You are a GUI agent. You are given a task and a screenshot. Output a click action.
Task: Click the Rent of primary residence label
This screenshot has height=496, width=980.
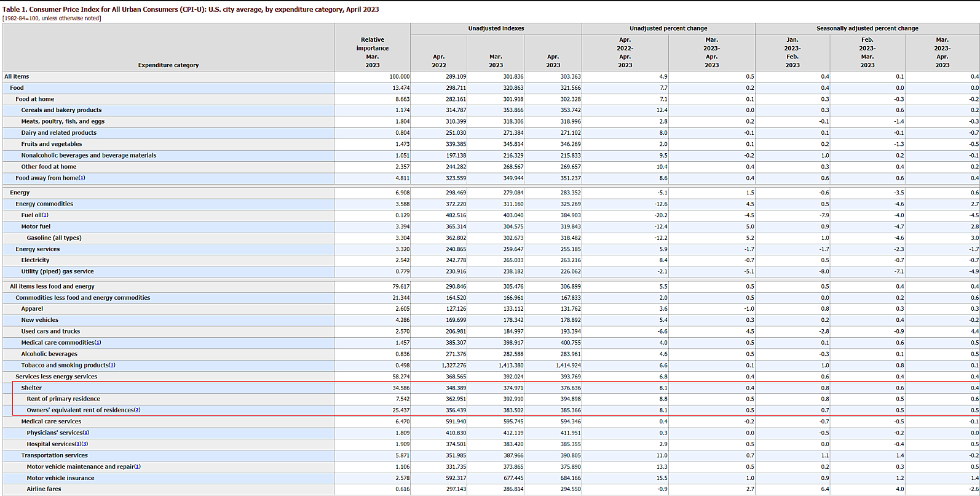(63, 399)
